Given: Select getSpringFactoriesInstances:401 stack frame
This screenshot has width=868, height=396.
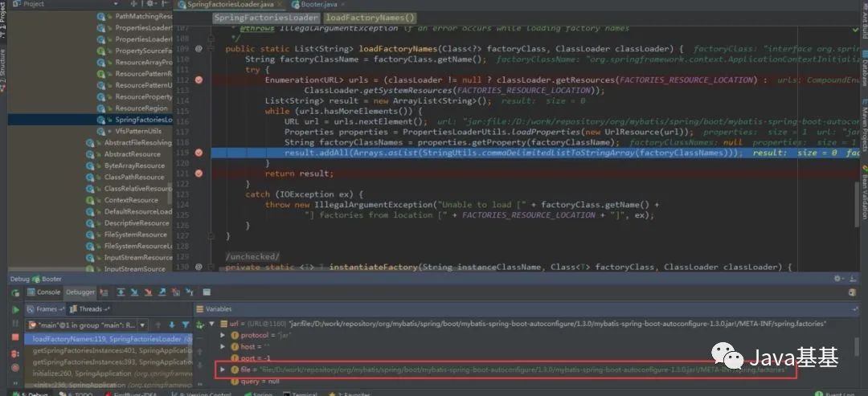Looking at the screenshot, I should pyautogui.click(x=108, y=351).
